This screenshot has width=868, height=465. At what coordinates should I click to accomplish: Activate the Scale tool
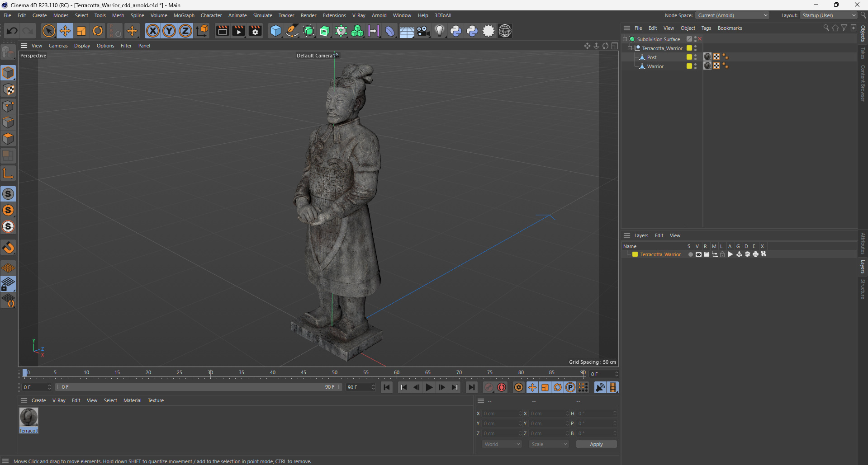coord(81,31)
